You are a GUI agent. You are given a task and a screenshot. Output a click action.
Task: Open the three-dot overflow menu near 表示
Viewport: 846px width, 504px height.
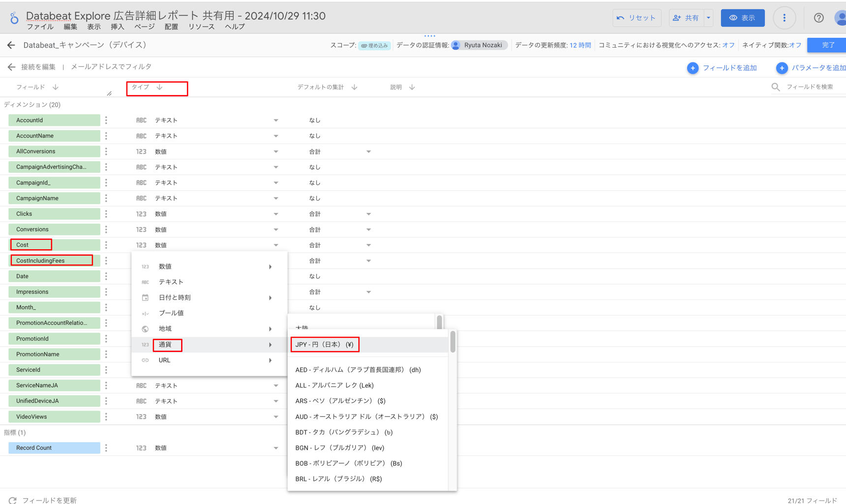pos(784,18)
